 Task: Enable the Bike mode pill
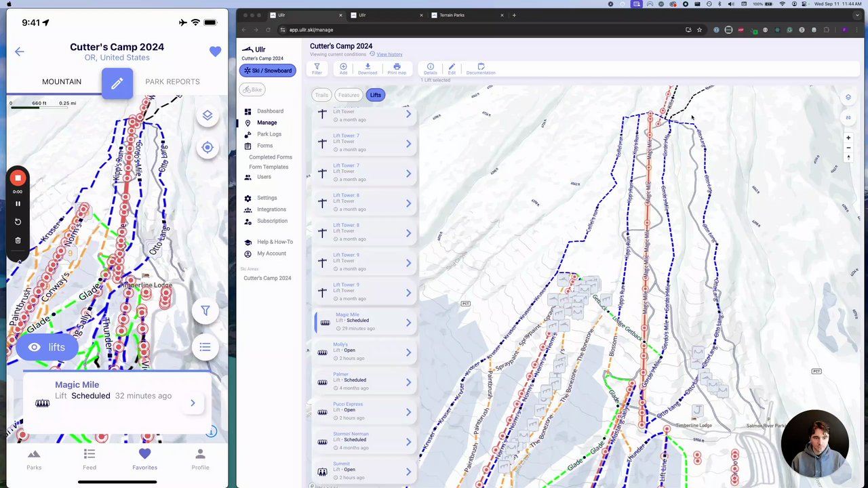tap(252, 89)
